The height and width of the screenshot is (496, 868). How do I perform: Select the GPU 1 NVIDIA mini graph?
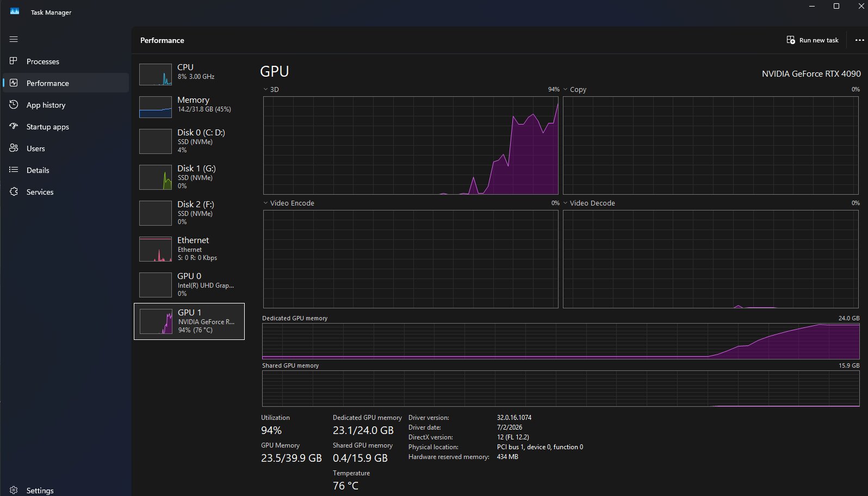156,321
